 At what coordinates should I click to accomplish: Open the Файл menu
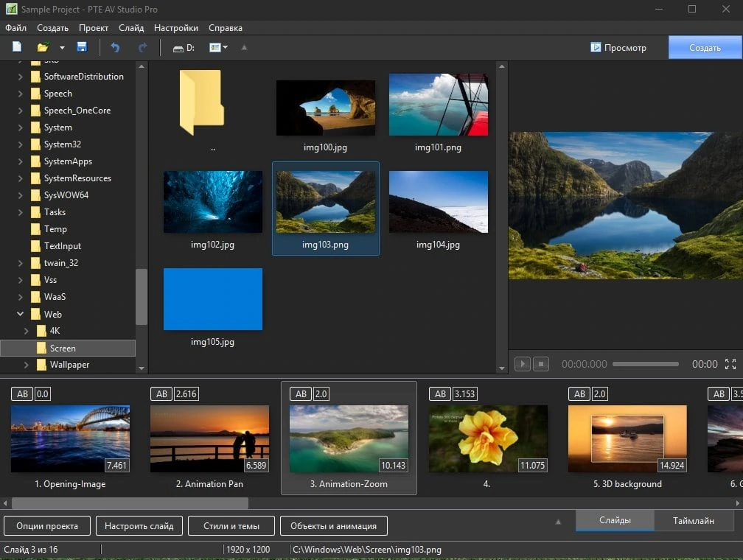click(x=15, y=28)
